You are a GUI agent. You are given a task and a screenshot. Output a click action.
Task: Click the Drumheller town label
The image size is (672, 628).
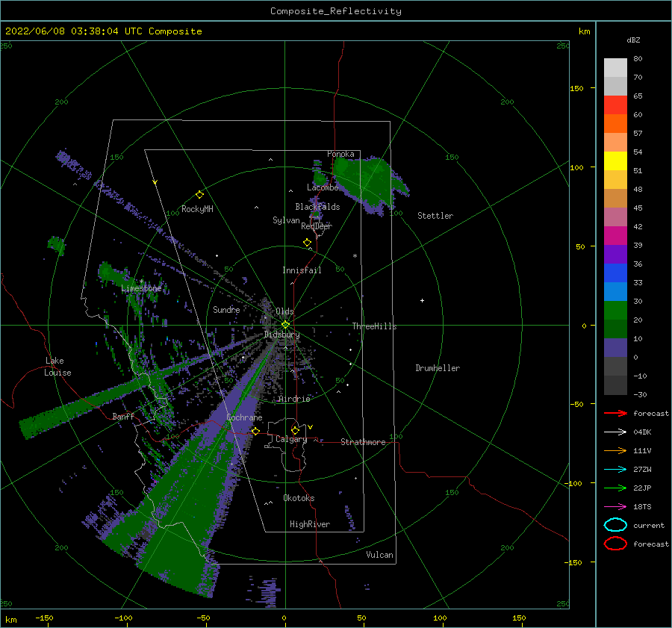pyautogui.click(x=438, y=368)
